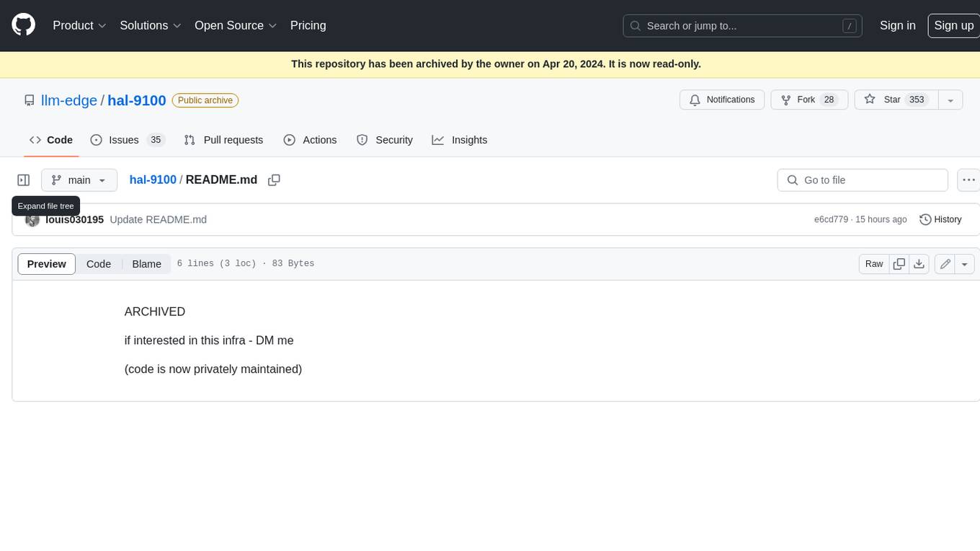980x551 pixels.
Task: Expand the file tree sidebar
Action: point(24,180)
